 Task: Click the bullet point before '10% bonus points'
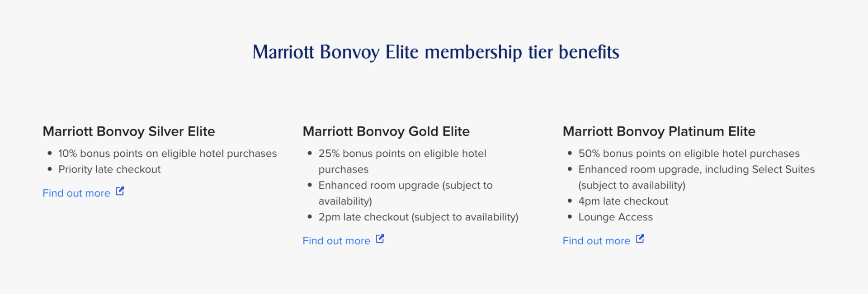click(x=49, y=154)
